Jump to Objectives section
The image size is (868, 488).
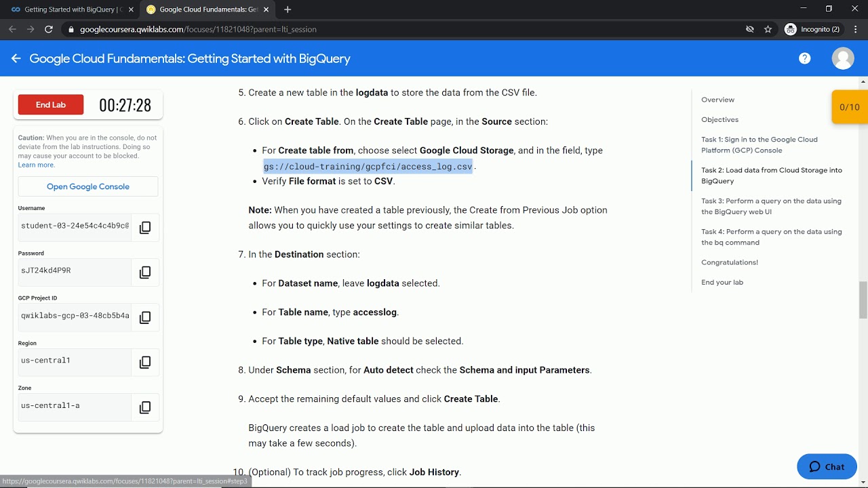click(719, 119)
